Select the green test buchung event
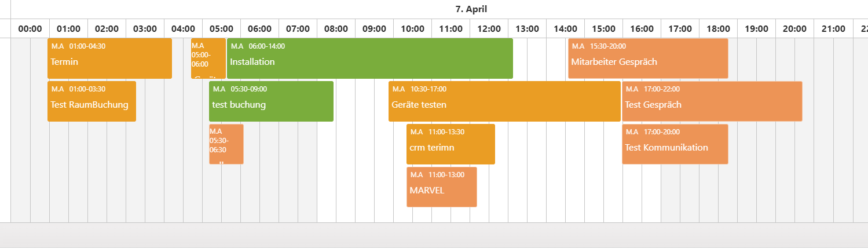Screen dimensions: 868x249 [x=271, y=101]
